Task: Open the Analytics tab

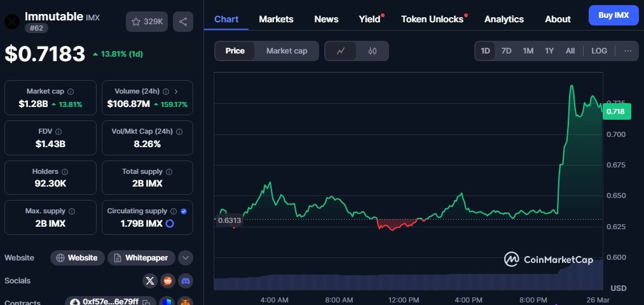Action: 504,19
